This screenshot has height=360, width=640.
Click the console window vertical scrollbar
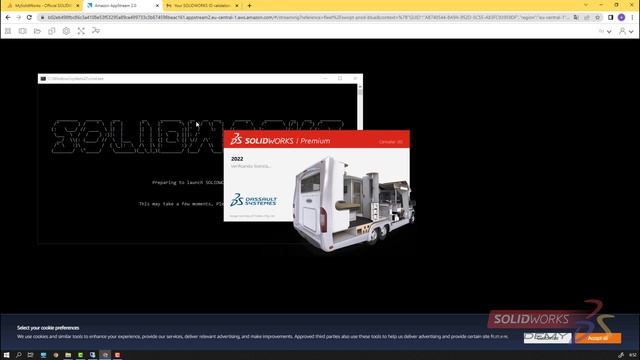coord(360,107)
